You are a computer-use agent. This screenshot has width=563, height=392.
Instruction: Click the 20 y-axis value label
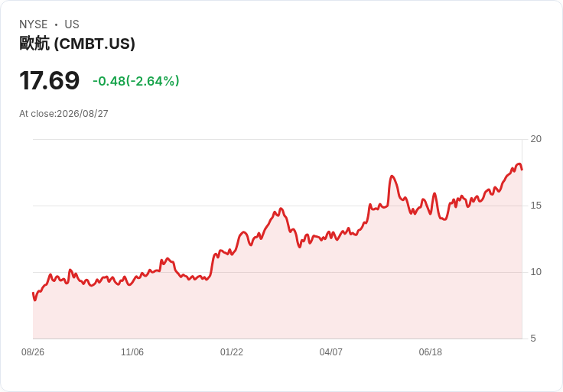point(535,139)
